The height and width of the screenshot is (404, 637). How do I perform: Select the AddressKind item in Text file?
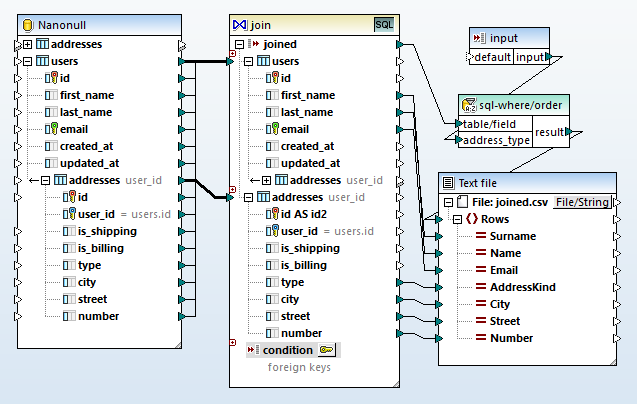click(524, 287)
